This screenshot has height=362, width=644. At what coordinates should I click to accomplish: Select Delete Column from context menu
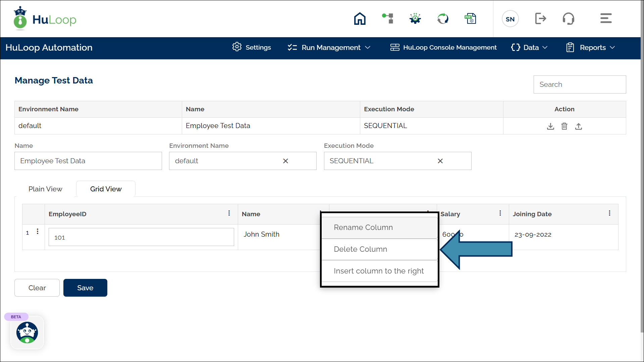click(x=361, y=249)
